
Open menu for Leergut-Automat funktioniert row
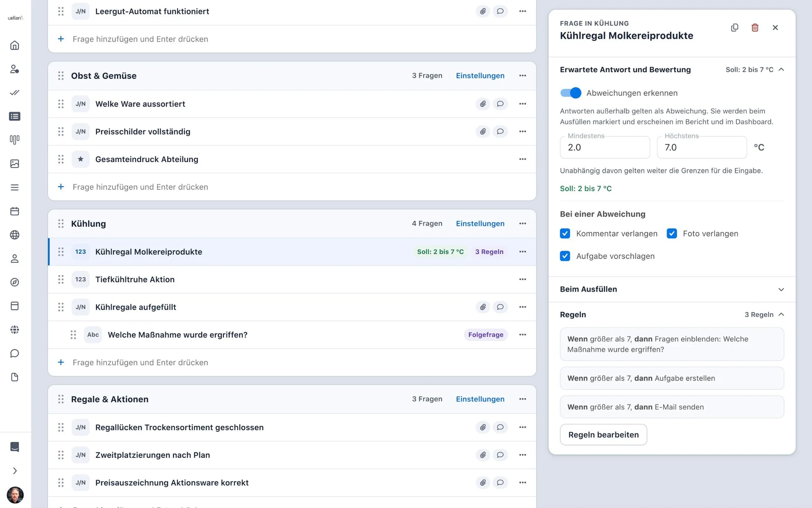click(522, 11)
